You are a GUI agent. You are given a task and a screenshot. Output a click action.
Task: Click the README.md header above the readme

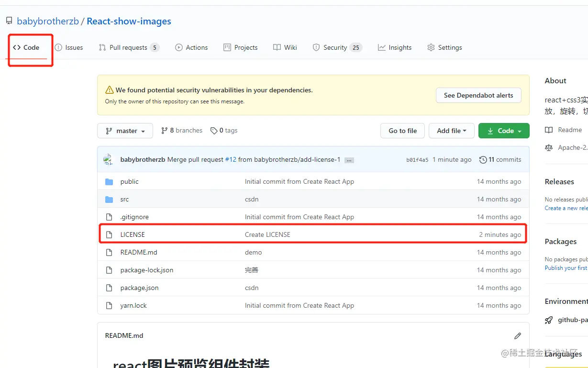pos(124,335)
